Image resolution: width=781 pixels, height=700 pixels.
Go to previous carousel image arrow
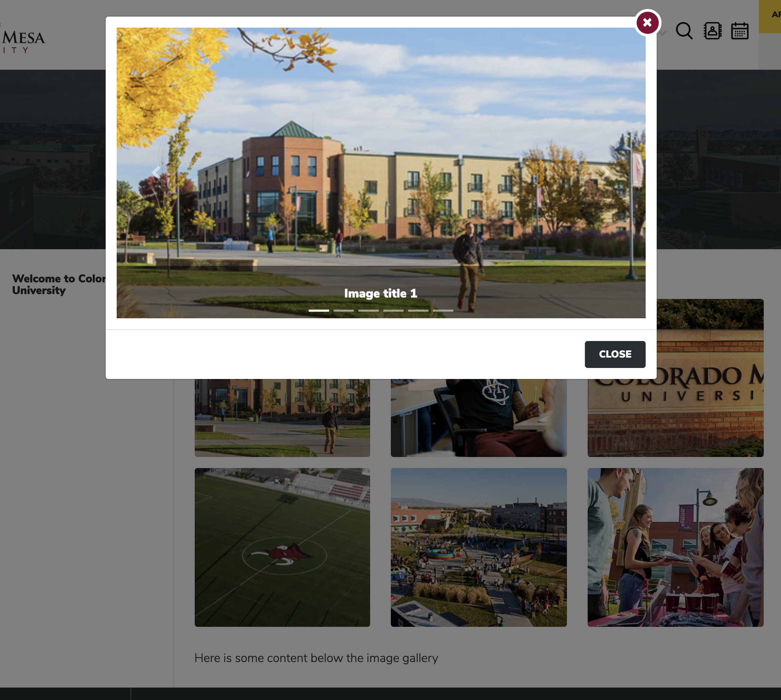[156, 172]
